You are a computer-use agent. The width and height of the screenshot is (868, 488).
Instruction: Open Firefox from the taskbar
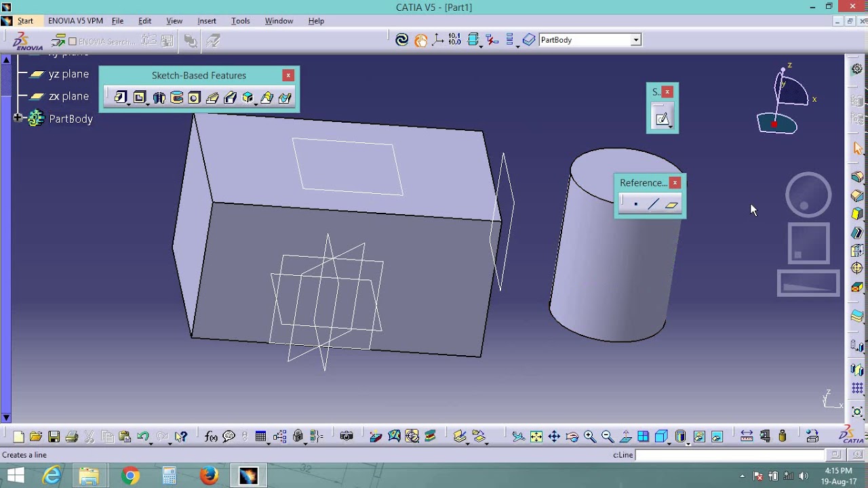click(x=209, y=476)
